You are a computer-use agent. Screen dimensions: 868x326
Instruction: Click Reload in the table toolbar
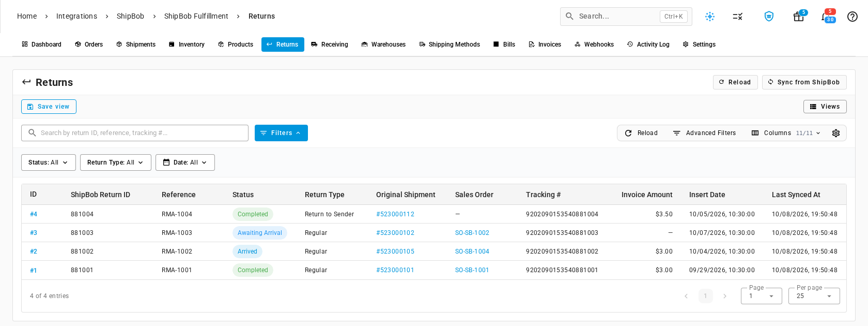[641, 133]
